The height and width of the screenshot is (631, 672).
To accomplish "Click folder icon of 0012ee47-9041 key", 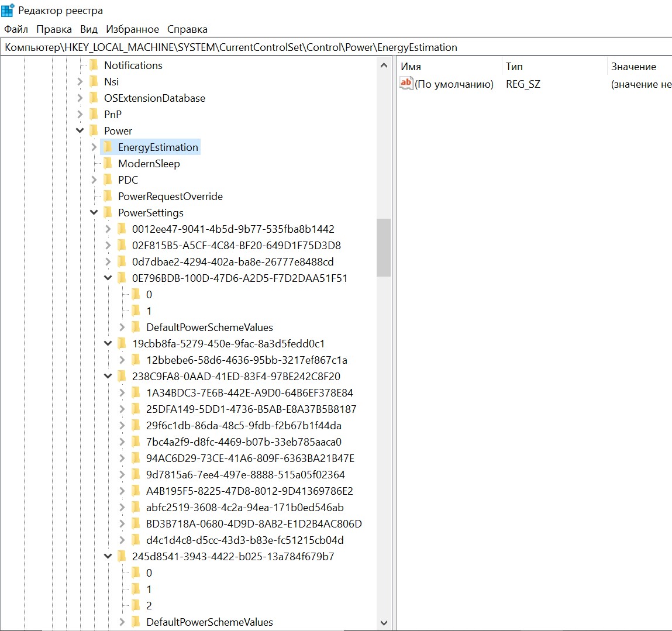I will point(122,229).
